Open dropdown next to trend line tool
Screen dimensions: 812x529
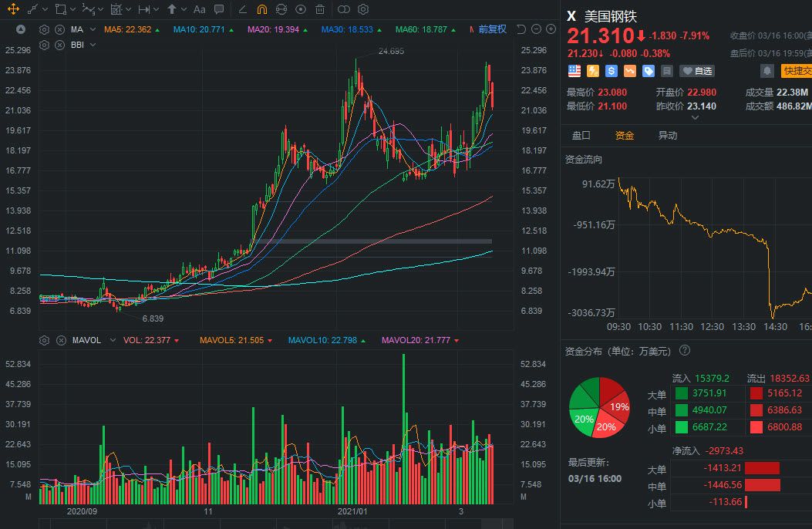(45, 9)
